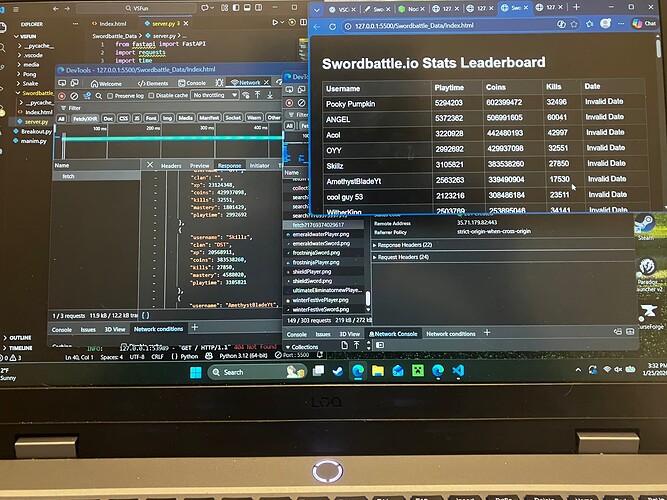Expand the Snake folder in Explorer
The height and width of the screenshot is (500, 667).
[x=28, y=83]
